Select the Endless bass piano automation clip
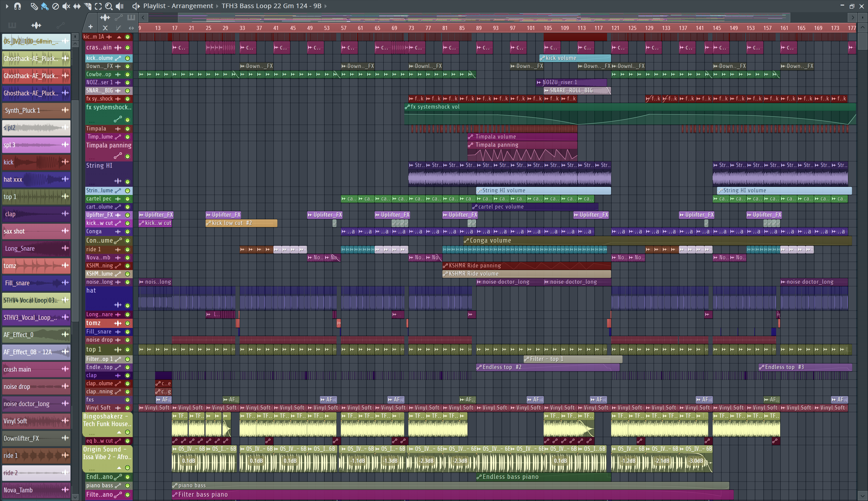Image resolution: width=868 pixels, height=501 pixels. point(544,477)
